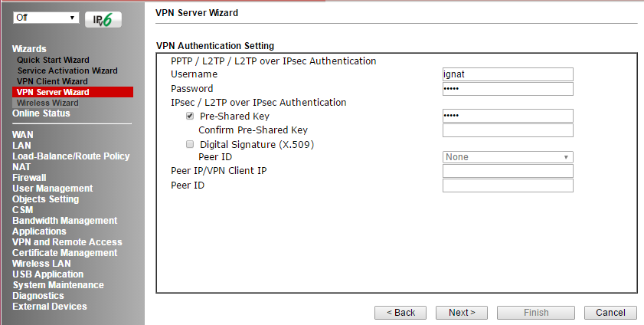Open VPN Client Wizard
The width and height of the screenshot is (644, 325).
52,81
